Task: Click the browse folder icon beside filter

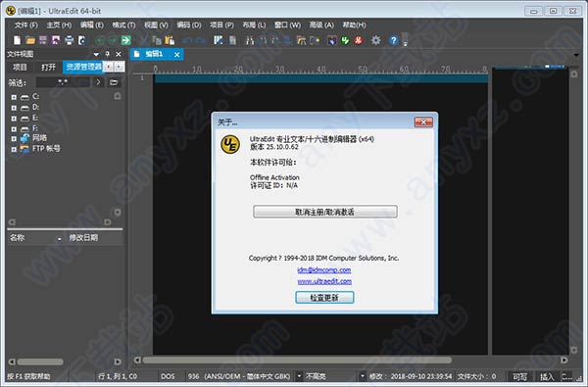Action: (114, 82)
